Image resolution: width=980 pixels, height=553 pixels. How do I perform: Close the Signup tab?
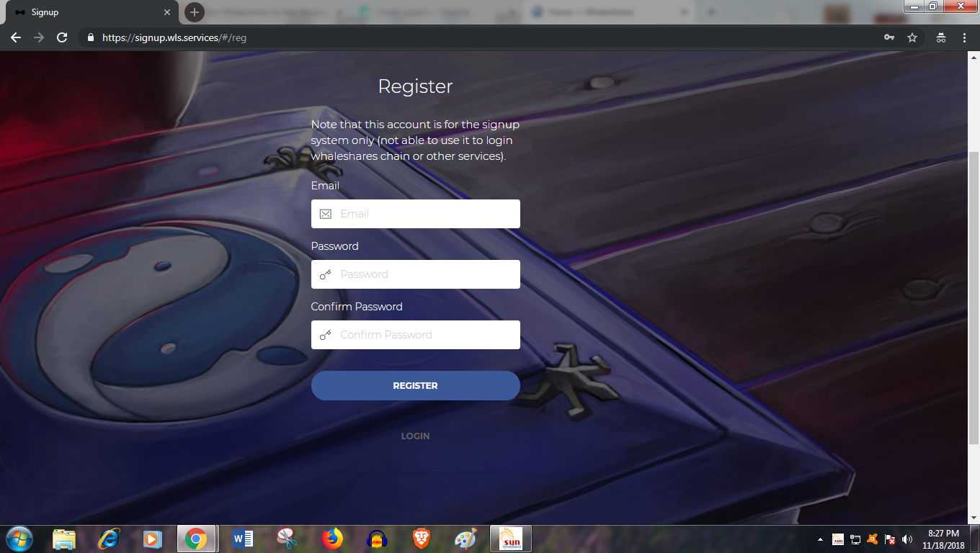pyautogui.click(x=167, y=12)
